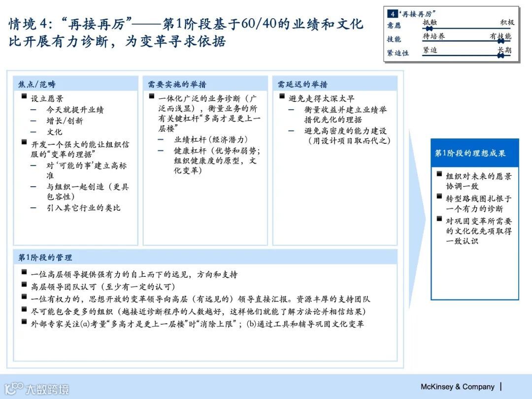Click the 紧迫性 slider marker near 长期

tap(501, 55)
